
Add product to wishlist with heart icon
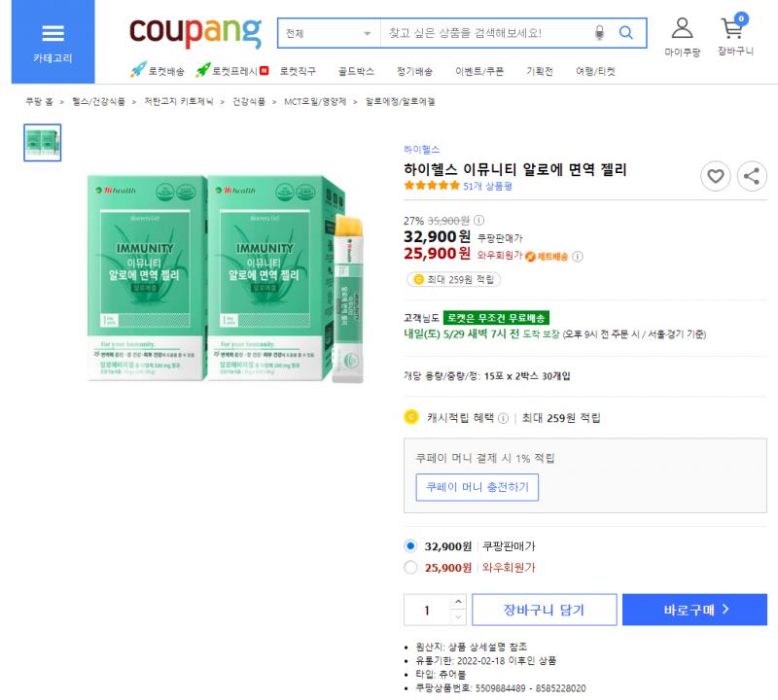click(x=715, y=176)
